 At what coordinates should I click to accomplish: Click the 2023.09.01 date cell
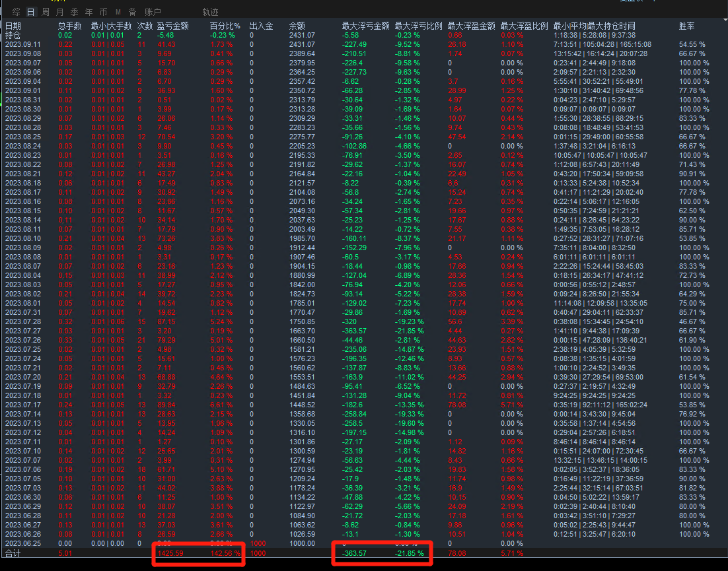[23, 91]
